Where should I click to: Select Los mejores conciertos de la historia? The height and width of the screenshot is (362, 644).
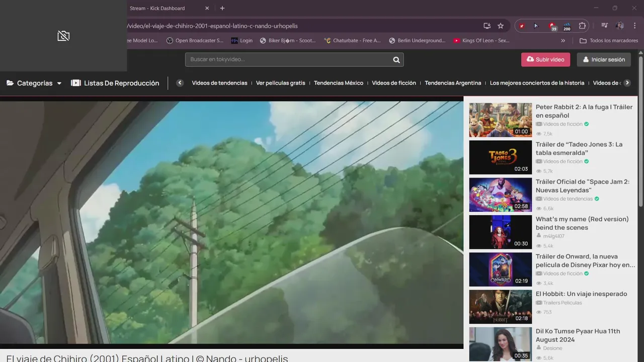coord(537,83)
